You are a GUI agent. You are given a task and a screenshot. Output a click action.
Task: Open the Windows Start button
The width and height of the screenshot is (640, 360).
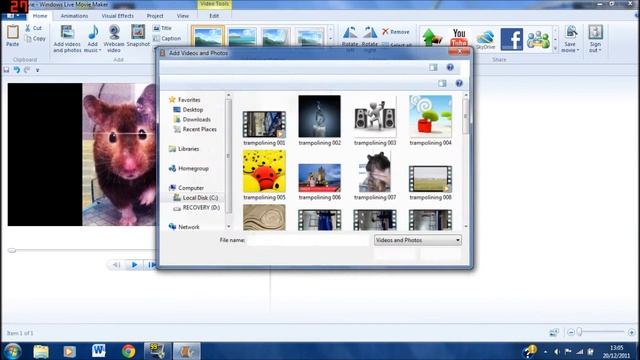(13, 351)
